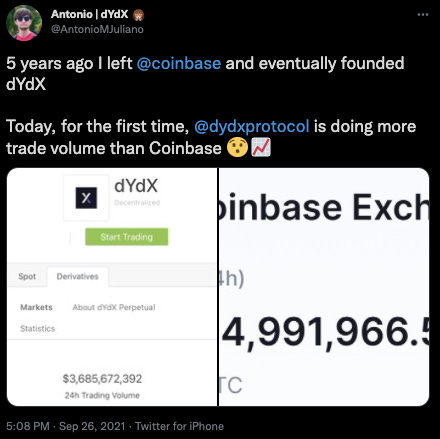Click the green Start Trading button
Image resolution: width=440 pixels, height=439 pixels.
(127, 237)
